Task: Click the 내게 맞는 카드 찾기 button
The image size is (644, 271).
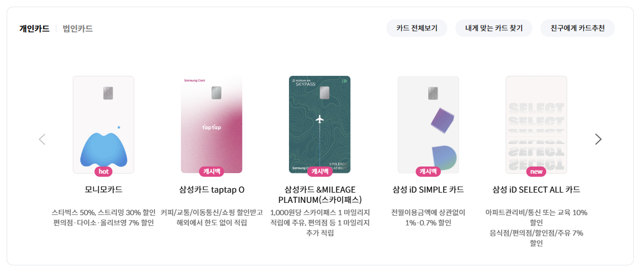Action: click(x=494, y=28)
